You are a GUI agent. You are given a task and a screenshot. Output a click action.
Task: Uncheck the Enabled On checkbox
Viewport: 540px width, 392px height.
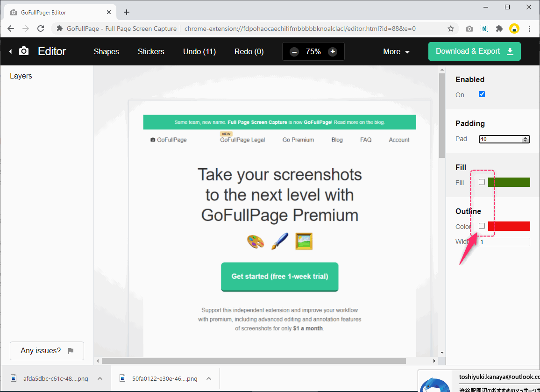point(482,94)
